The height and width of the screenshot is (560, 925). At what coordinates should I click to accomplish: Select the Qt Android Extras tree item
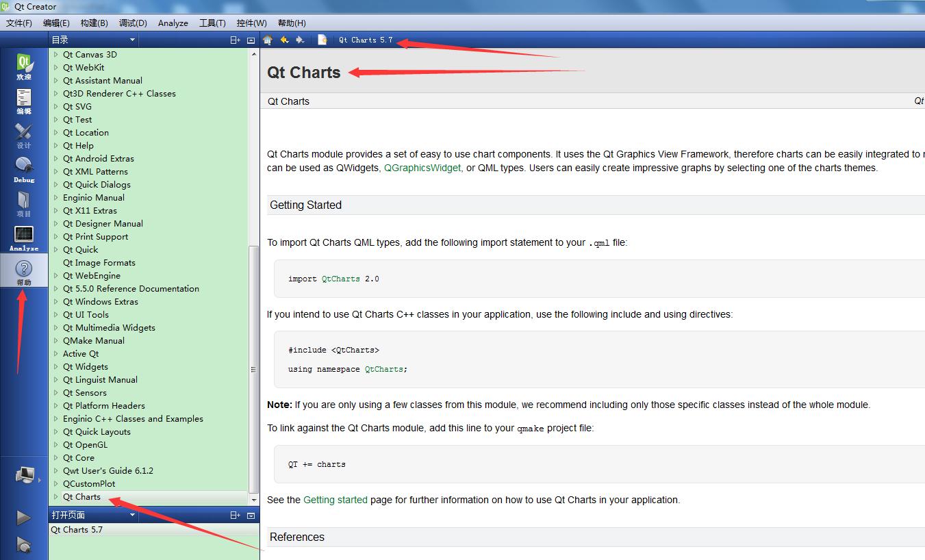(x=99, y=159)
